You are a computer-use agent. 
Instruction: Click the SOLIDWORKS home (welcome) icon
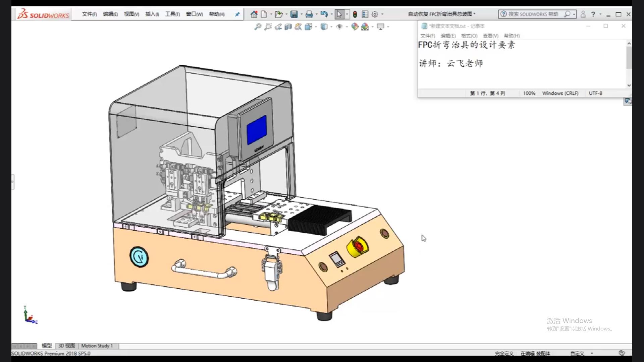tap(254, 14)
